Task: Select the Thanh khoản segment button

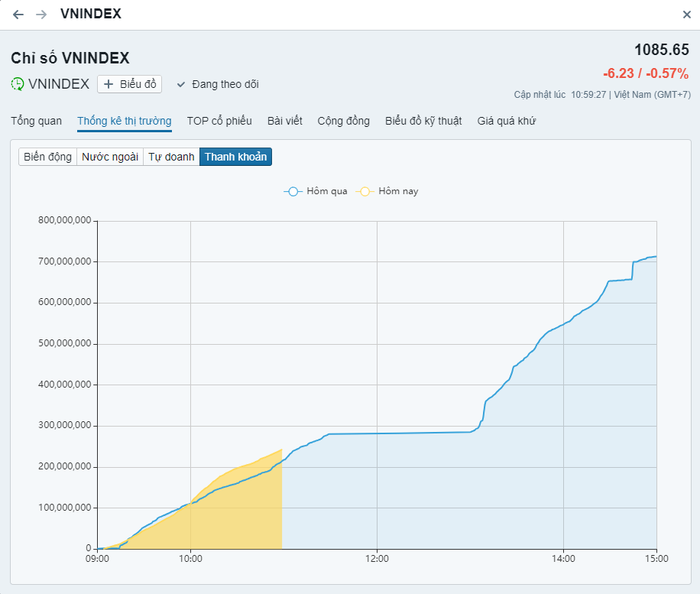Action: tap(235, 157)
